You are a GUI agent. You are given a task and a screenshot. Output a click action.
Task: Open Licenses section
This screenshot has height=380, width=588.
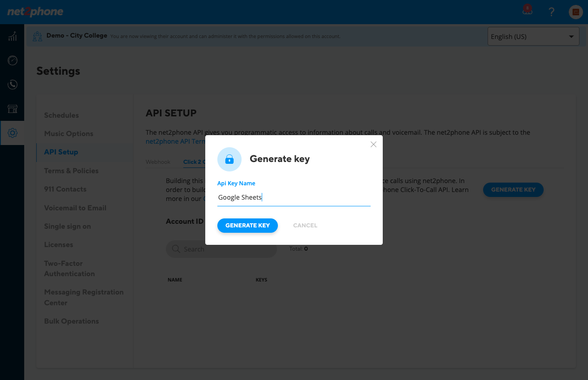(59, 244)
